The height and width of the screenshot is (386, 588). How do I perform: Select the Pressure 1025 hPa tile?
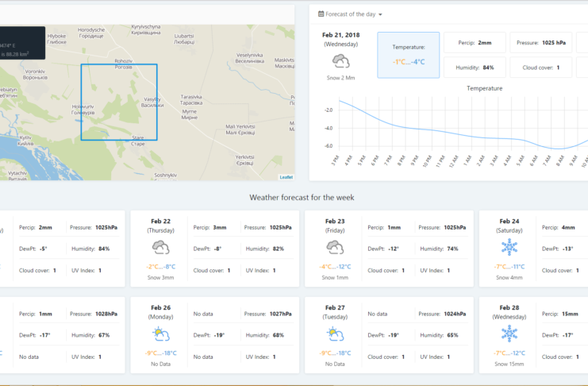540,42
